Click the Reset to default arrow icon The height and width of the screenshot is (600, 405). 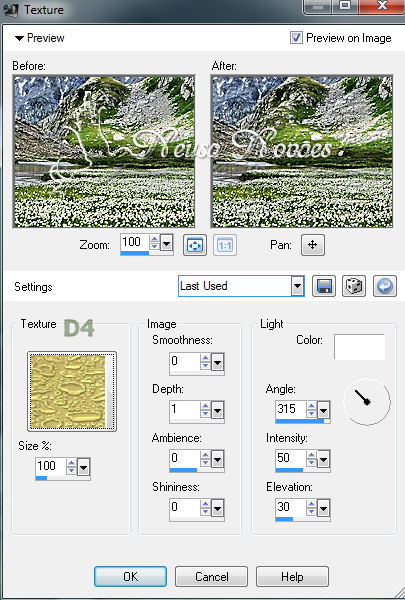[x=385, y=286]
